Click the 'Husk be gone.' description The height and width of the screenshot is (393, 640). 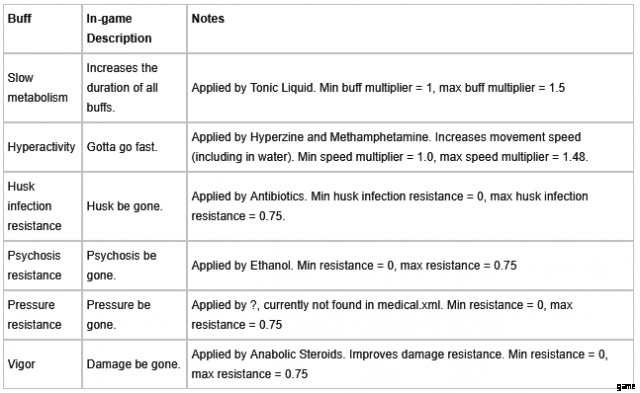coord(124,206)
